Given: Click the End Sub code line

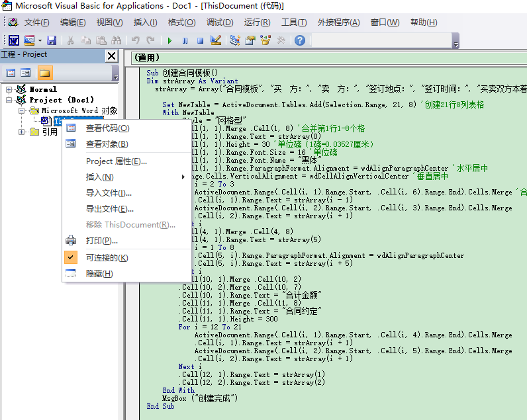Looking at the screenshot, I should [160, 406].
